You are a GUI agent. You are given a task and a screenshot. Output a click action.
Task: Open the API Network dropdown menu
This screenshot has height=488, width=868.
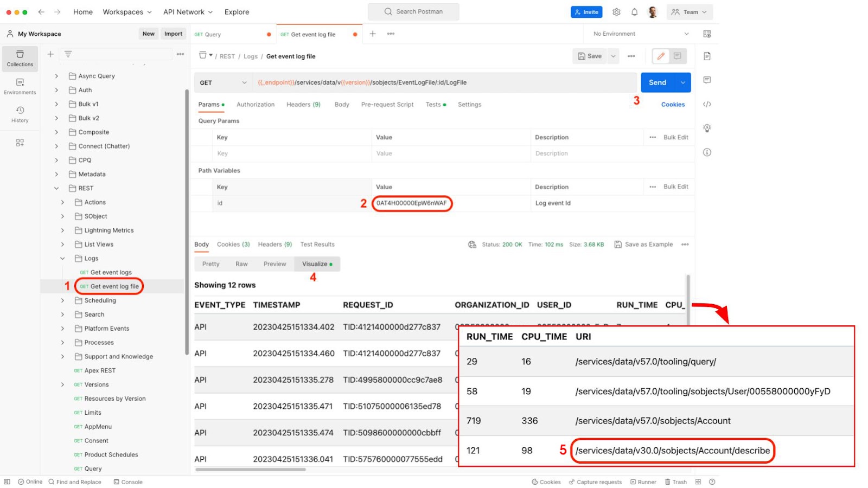coord(188,12)
